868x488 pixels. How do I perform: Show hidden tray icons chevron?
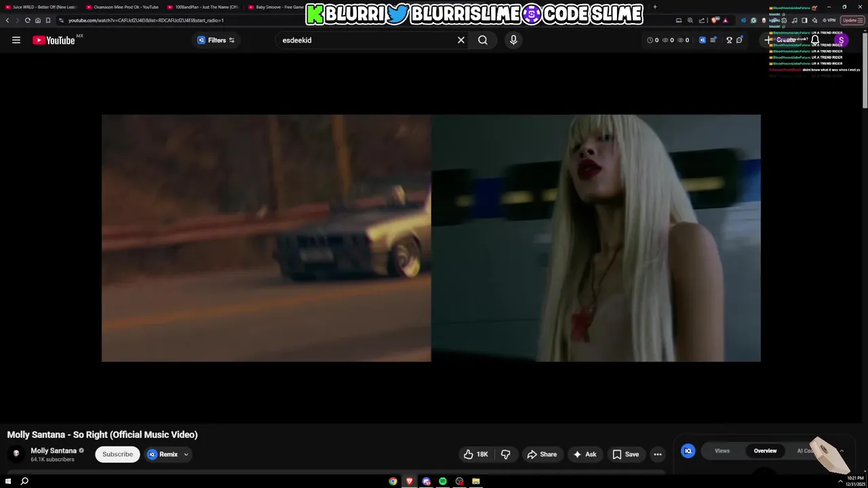[840, 481]
